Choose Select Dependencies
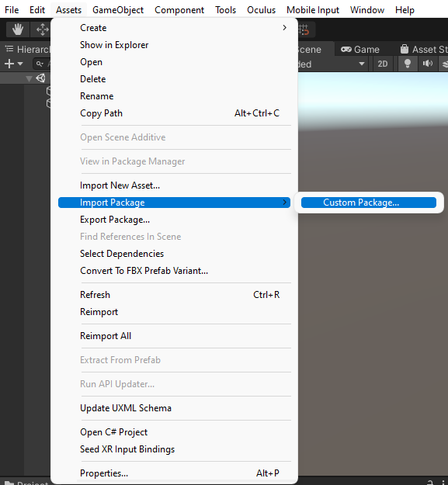 point(174,254)
